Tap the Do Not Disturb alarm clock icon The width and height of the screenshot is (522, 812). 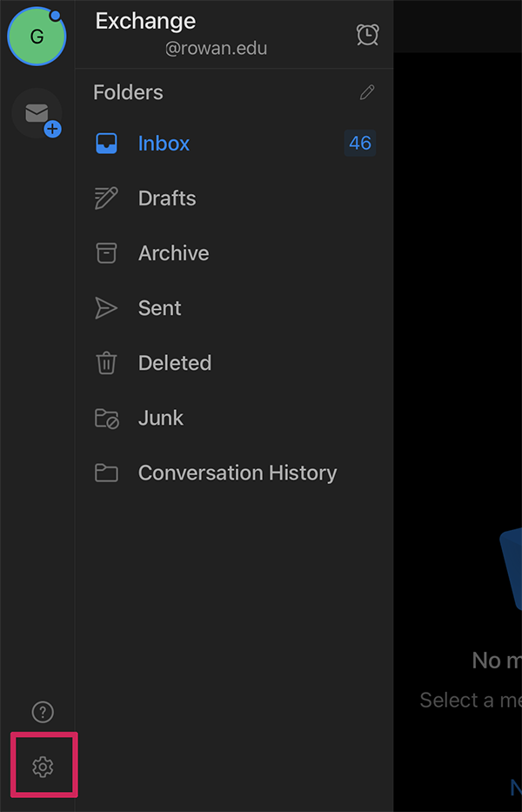[x=367, y=35]
